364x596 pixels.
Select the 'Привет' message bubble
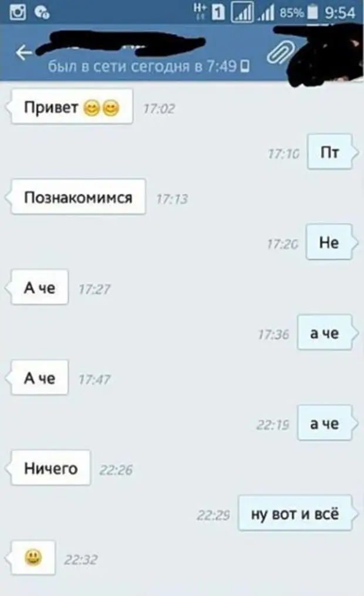[72, 107]
